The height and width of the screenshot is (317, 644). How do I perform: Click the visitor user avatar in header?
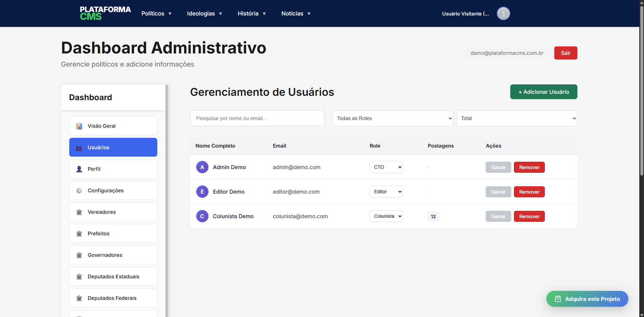pos(503,13)
